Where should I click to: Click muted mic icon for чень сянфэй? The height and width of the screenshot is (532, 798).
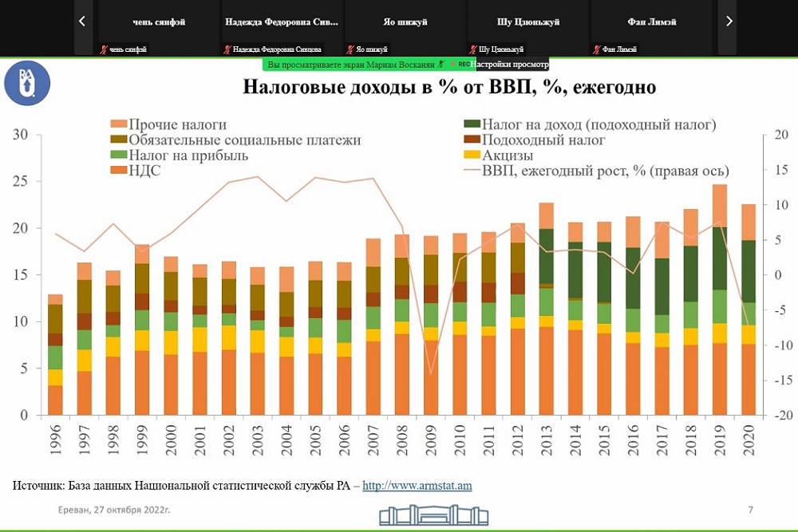click(x=103, y=49)
